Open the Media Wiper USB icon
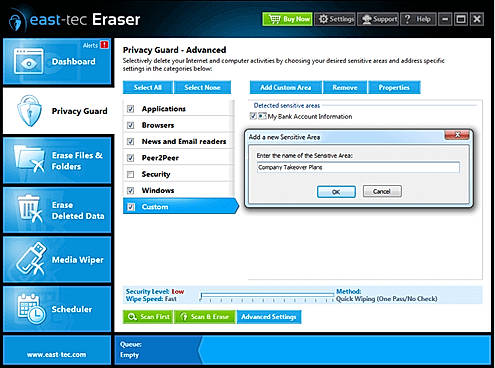Viewport: 495px width, 368px height. tap(31, 258)
